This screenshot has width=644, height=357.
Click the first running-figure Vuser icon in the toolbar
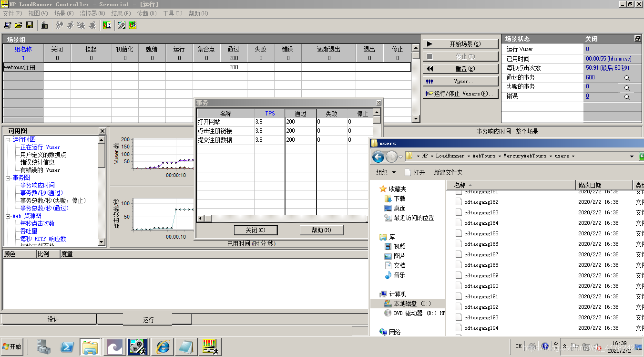coord(59,25)
